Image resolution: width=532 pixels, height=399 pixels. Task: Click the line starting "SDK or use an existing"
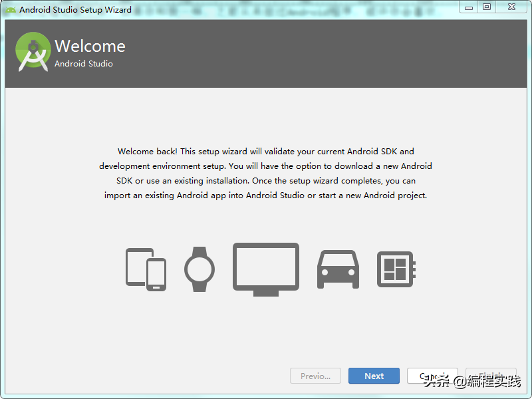click(265, 180)
